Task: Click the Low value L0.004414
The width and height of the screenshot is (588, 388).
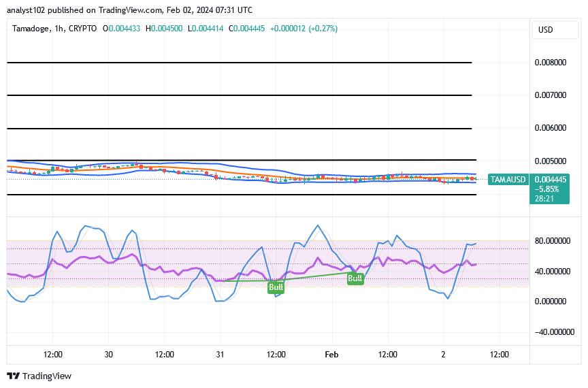Action: tap(206, 29)
